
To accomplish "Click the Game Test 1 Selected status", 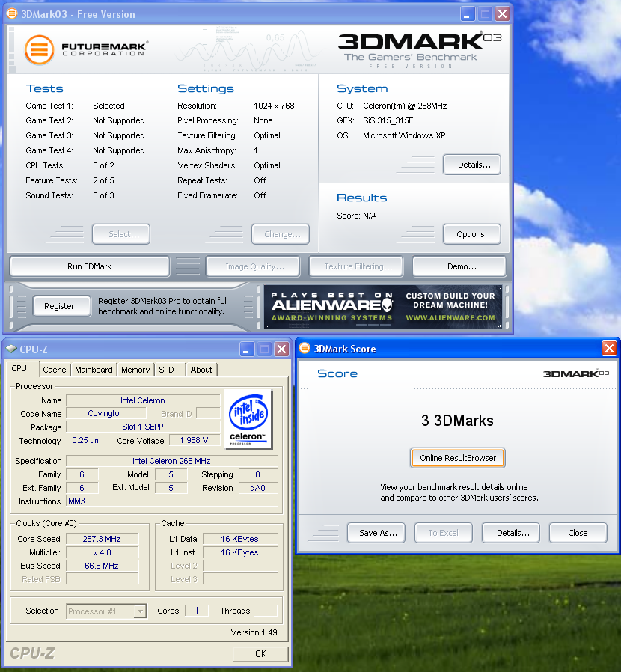I will (108, 106).
